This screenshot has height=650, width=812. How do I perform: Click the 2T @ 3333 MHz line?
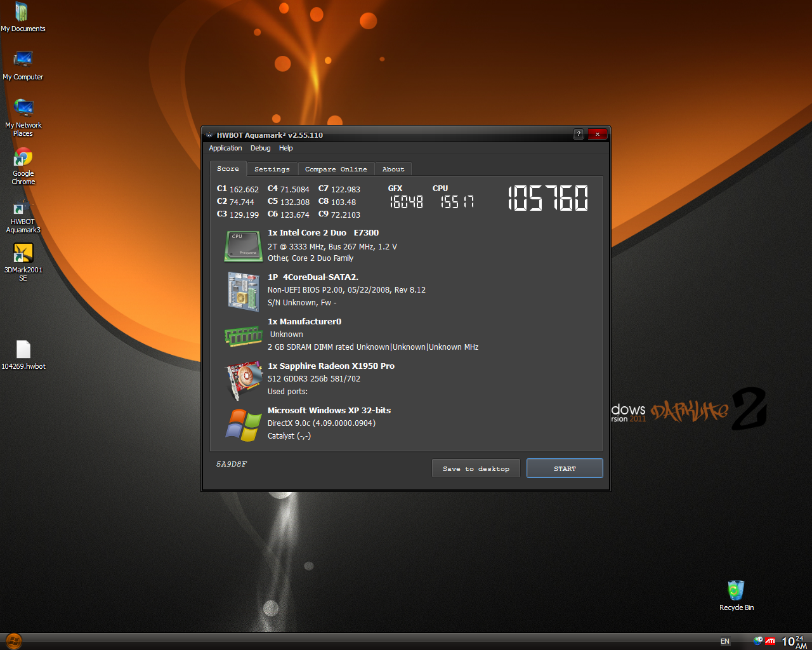332,247
